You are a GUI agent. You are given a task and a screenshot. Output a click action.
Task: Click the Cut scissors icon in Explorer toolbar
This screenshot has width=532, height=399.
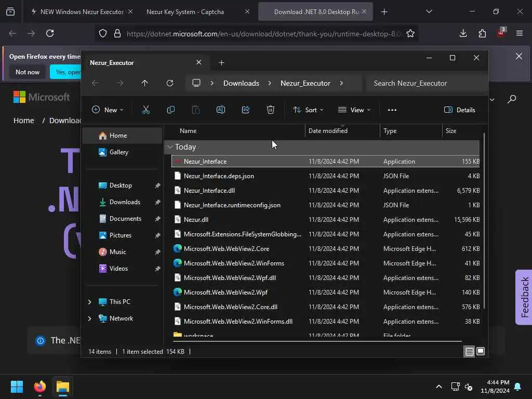(145, 110)
